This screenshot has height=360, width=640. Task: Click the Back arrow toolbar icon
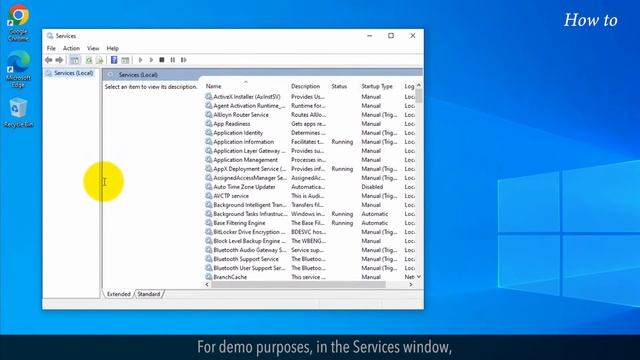pyautogui.click(x=49, y=60)
